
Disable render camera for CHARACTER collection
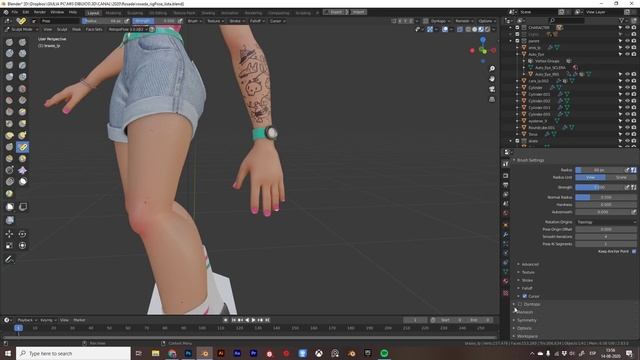coord(633,28)
